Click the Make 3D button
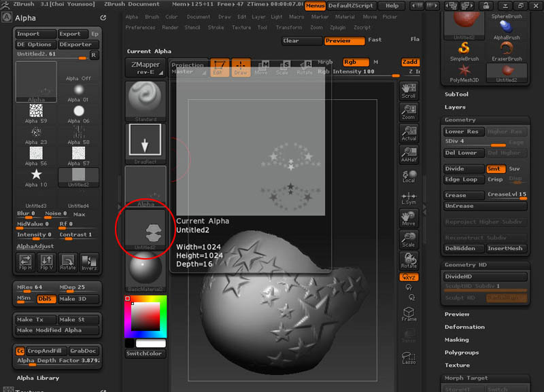Viewport: 544px width, 392px height. tap(78, 299)
